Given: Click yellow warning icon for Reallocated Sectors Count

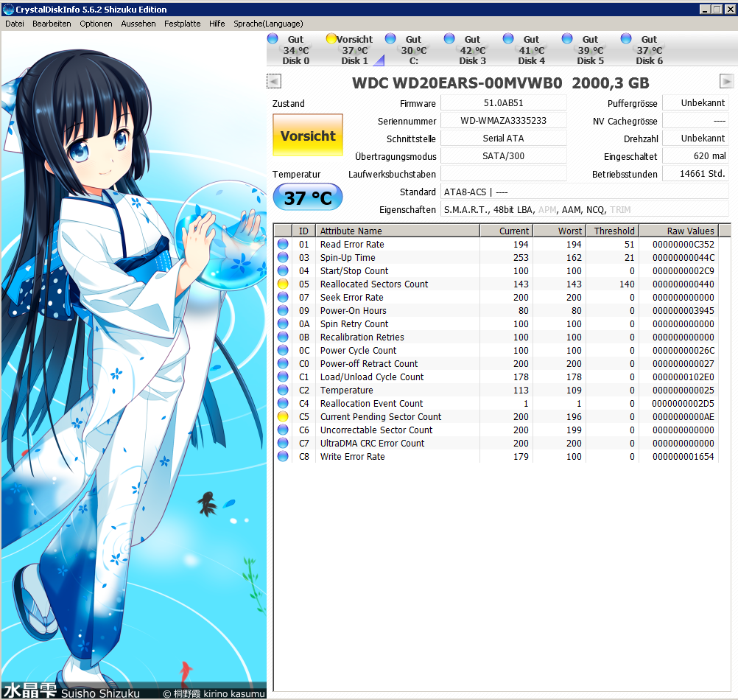Looking at the screenshot, I should (x=282, y=284).
